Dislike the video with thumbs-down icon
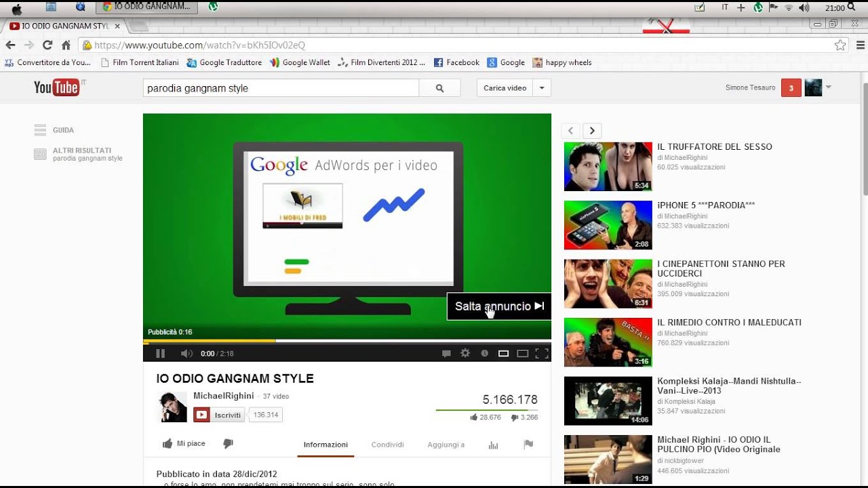The width and height of the screenshot is (868, 488). pyautogui.click(x=228, y=443)
